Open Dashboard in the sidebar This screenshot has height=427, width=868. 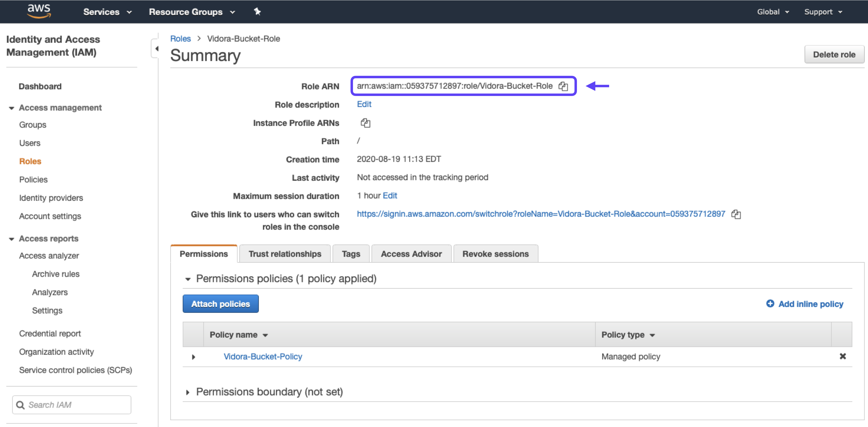click(x=40, y=86)
